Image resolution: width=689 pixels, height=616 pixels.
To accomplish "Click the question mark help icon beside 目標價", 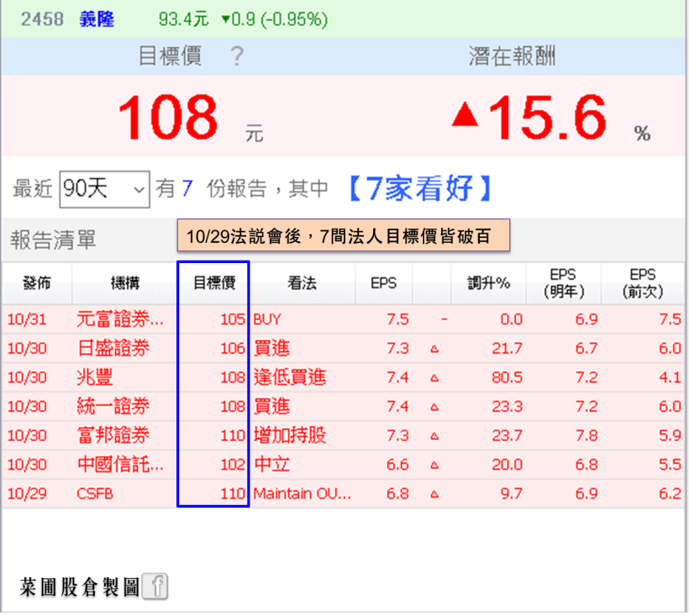I will tap(237, 55).
